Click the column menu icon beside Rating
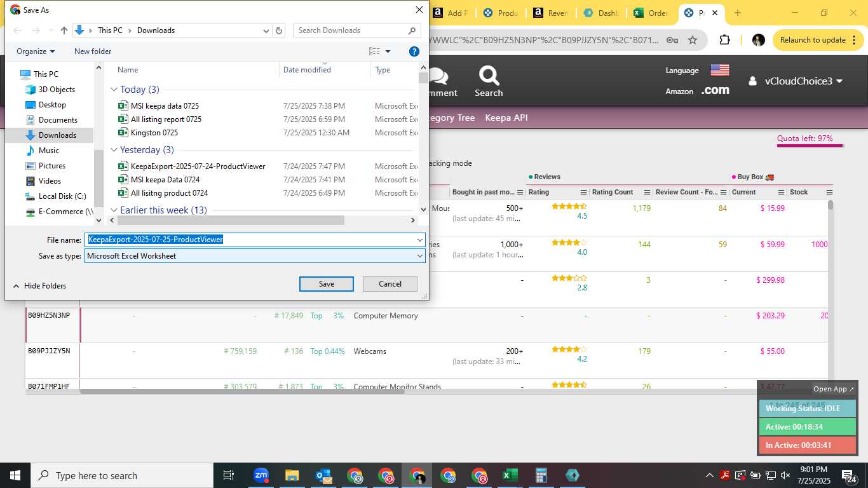868x488 pixels. (x=583, y=192)
